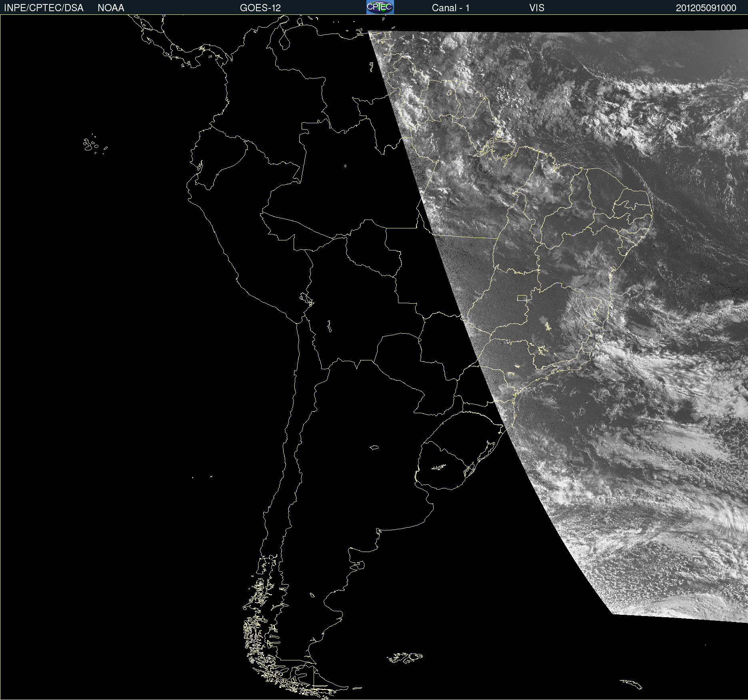Click the NOAA label
The width and height of the screenshot is (748, 700).
[111, 8]
